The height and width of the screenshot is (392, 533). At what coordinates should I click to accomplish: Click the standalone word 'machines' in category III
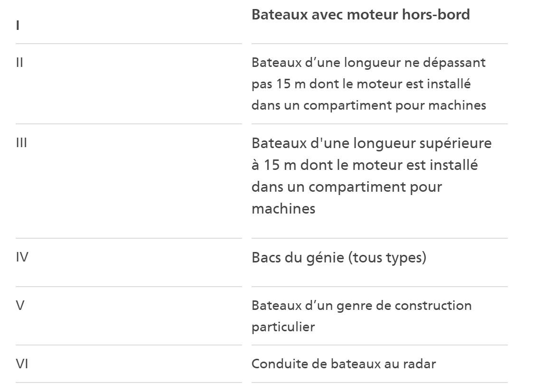(x=283, y=208)
